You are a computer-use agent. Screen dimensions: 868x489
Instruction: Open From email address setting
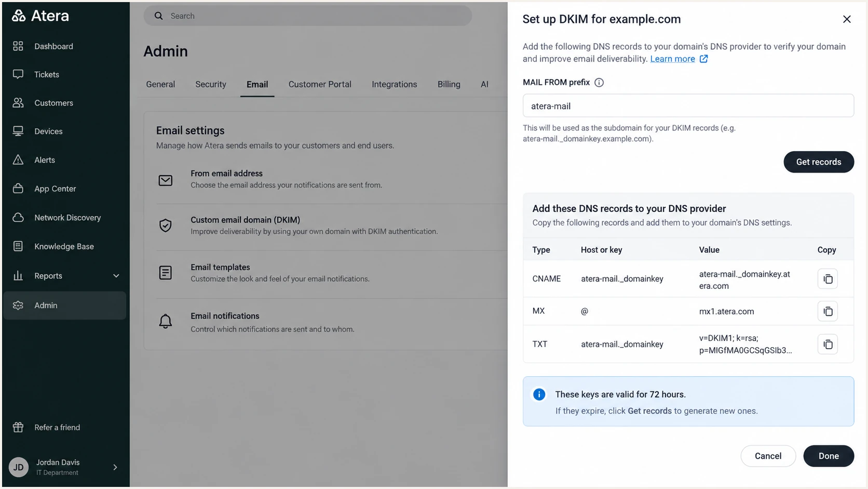[331, 179]
